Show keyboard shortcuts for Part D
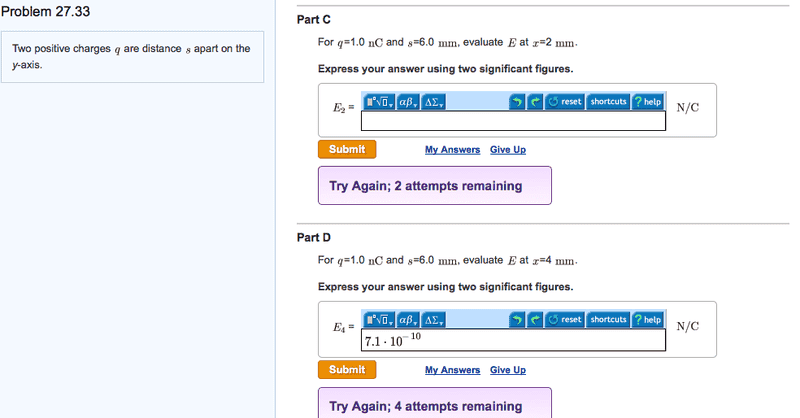The width and height of the screenshot is (800, 418). point(608,320)
